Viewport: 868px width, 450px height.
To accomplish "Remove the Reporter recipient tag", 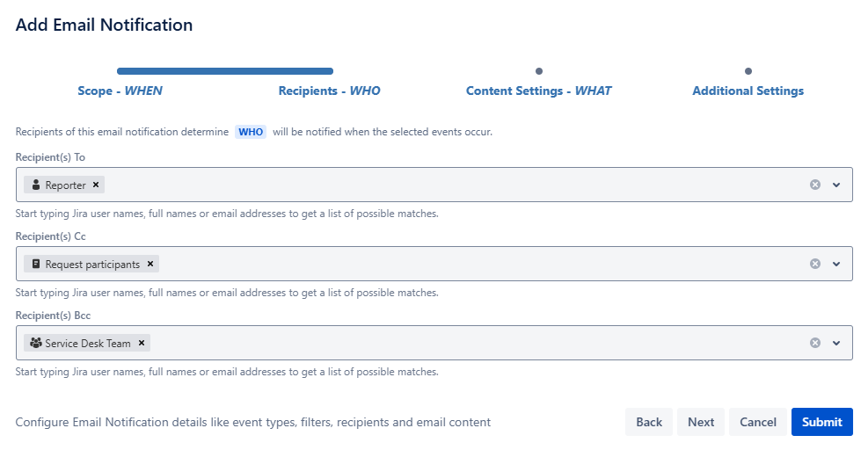I will click(96, 185).
